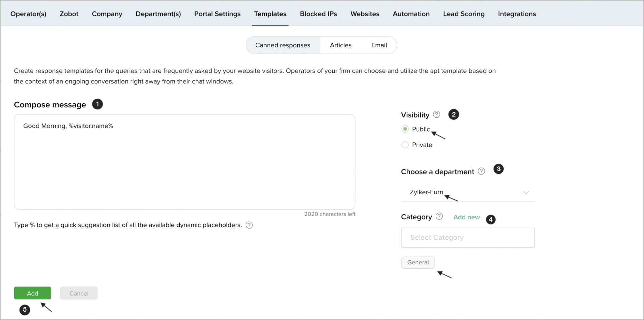Choose the General category chip
Screen dimensions: 644x320
[418, 262]
